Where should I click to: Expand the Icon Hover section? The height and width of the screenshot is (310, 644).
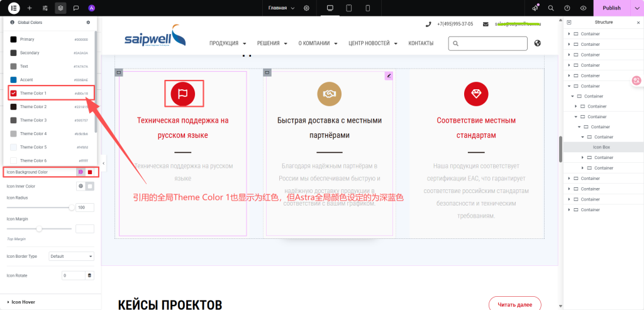click(x=25, y=302)
